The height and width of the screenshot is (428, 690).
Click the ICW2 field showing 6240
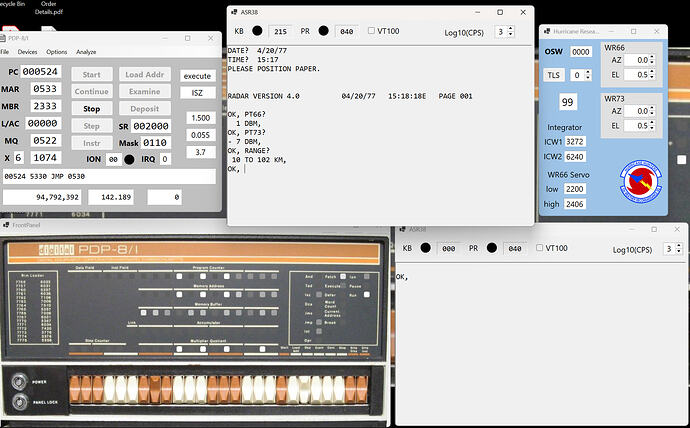575,157
